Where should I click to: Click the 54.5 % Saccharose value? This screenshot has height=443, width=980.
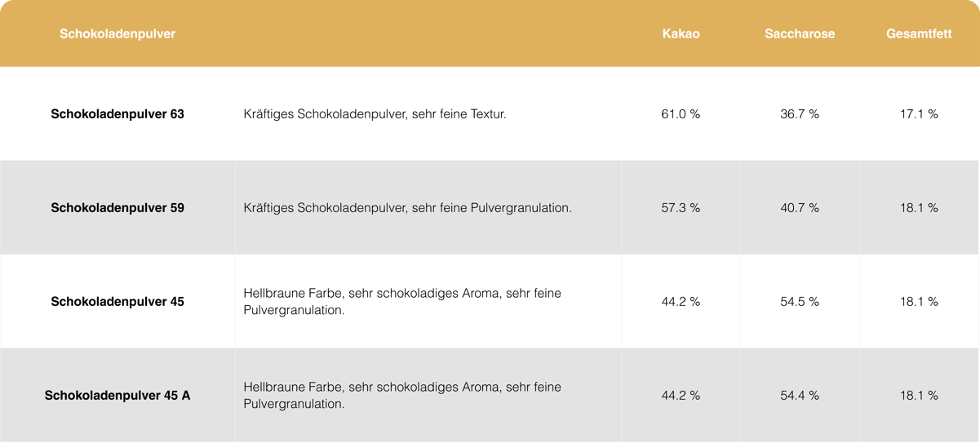pos(800,302)
